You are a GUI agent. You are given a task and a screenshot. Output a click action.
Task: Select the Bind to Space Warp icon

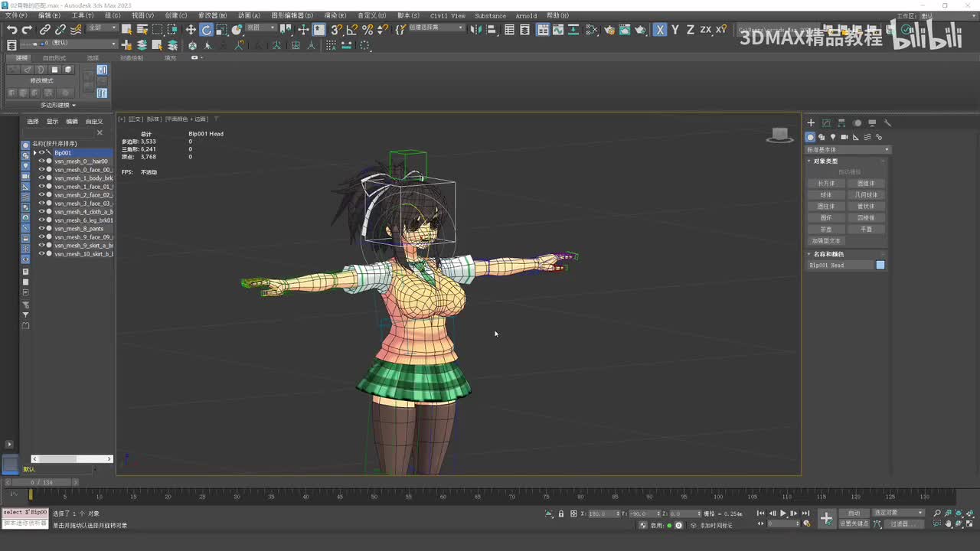[76, 30]
